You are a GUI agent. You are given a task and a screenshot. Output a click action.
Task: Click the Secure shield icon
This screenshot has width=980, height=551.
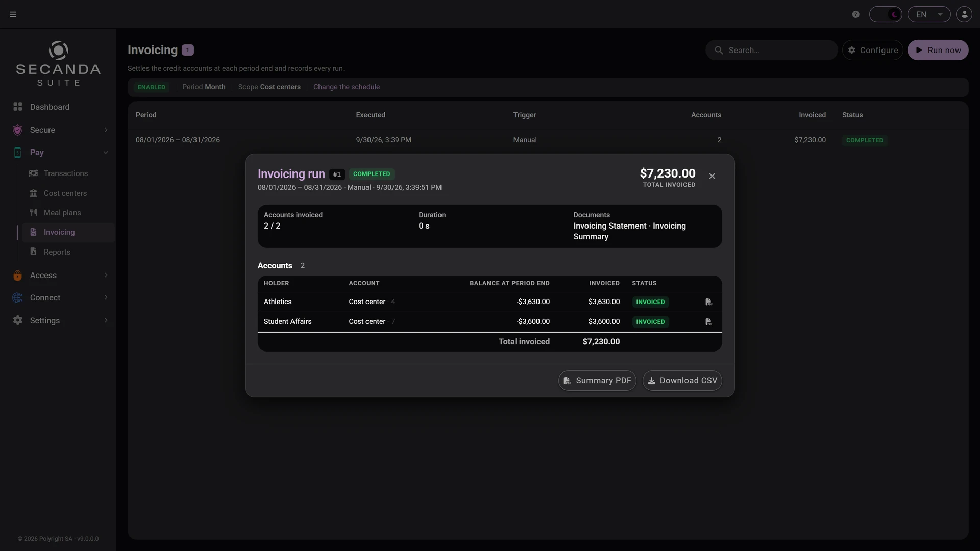tap(18, 130)
